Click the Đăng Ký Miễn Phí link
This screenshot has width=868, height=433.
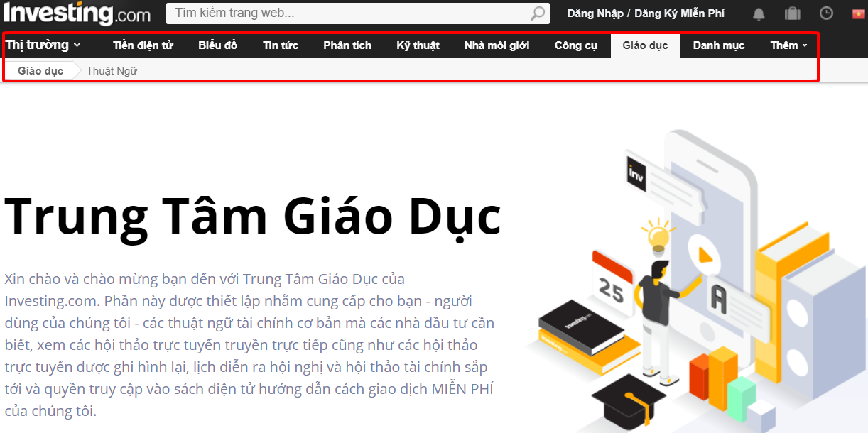pos(679,13)
